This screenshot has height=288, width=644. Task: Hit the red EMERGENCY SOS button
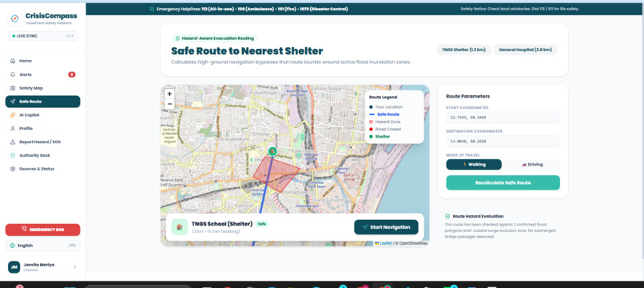click(42, 230)
